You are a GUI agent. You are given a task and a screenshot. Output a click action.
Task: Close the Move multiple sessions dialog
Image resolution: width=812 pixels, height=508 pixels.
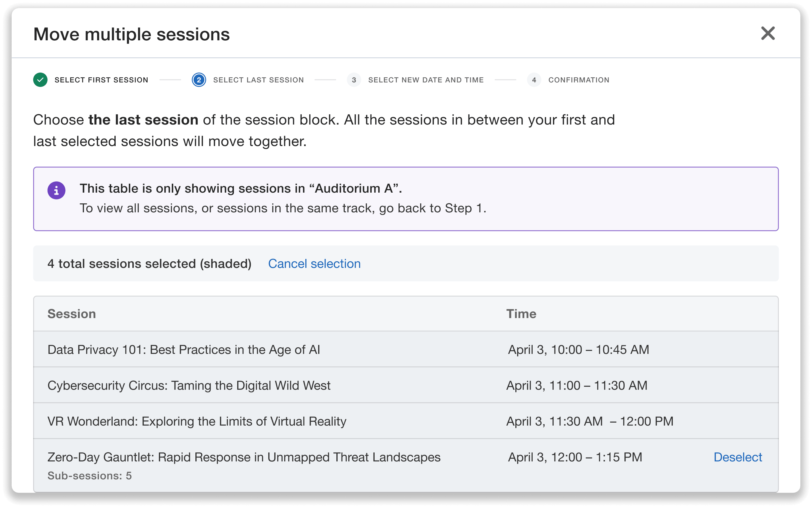[768, 33]
